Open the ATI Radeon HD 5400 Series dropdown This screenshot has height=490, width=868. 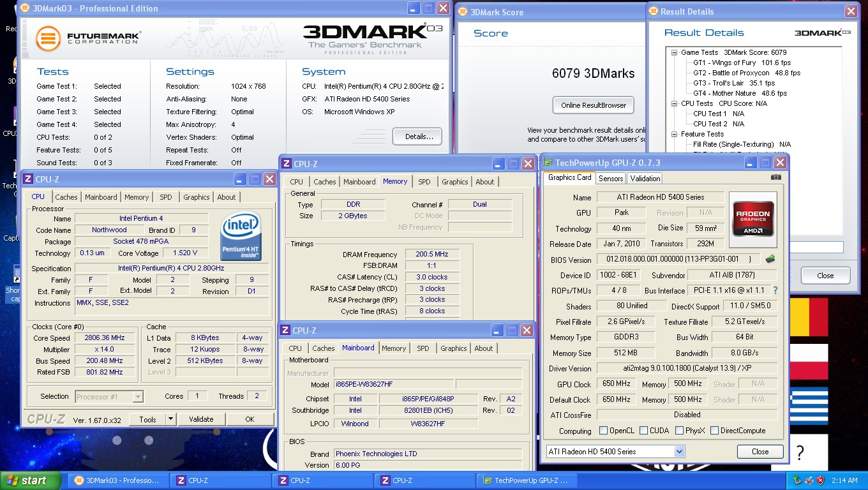[x=679, y=452]
